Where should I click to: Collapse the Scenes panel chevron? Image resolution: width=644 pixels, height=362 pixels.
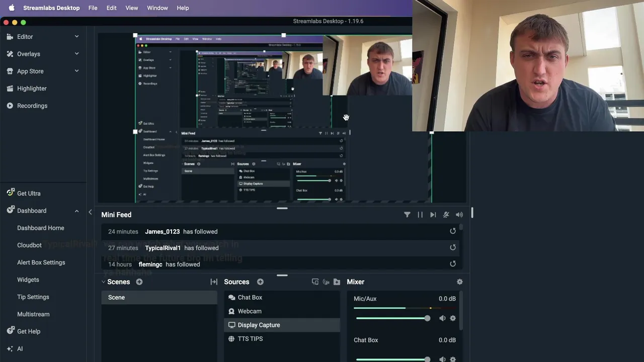click(103, 282)
